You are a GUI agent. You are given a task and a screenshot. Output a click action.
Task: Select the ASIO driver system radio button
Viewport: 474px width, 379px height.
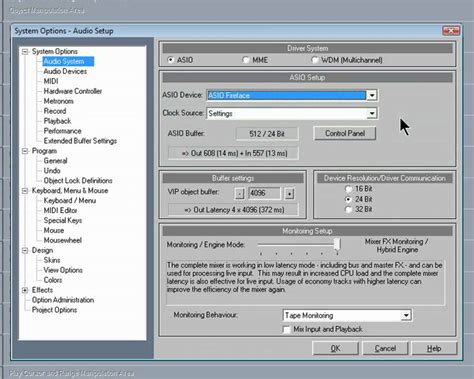pyautogui.click(x=171, y=60)
